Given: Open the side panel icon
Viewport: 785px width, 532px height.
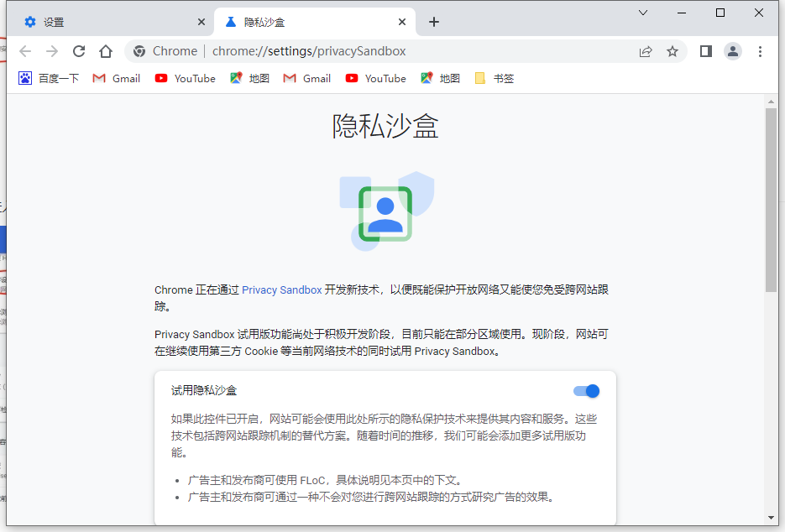Looking at the screenshot, I should (706, 51).
